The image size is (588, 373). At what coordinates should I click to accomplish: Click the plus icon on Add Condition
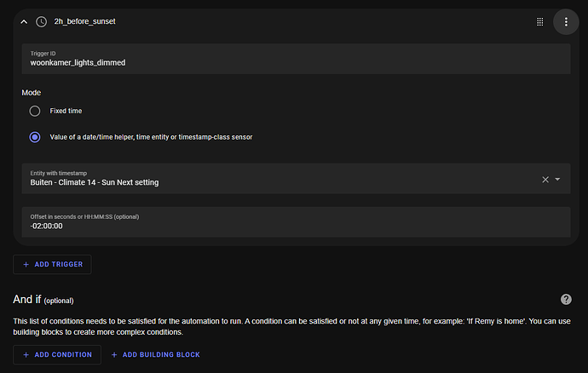click(26, 354)
